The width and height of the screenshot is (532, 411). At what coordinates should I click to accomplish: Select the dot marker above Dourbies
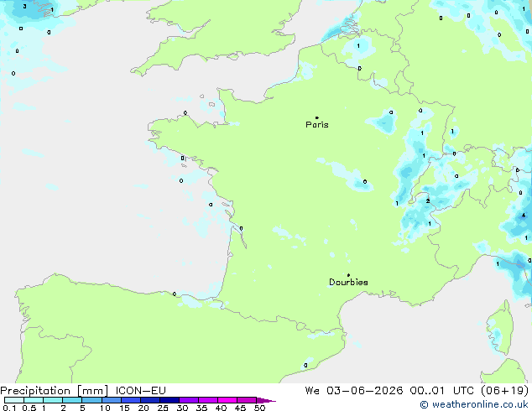coord(348,275)
